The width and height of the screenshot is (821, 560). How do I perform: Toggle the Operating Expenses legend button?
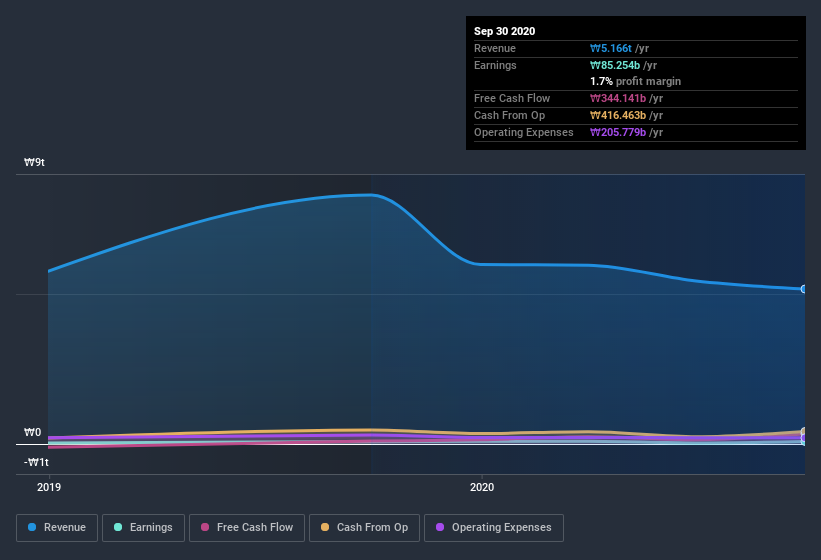pyautogui.click(x=494, y=528)
